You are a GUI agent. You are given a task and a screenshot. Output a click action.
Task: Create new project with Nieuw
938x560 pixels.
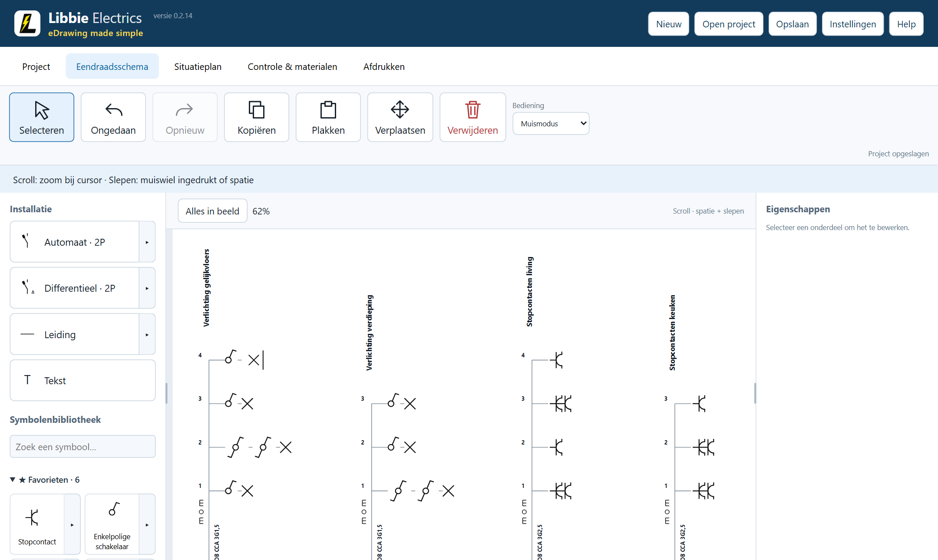(669, 24)
